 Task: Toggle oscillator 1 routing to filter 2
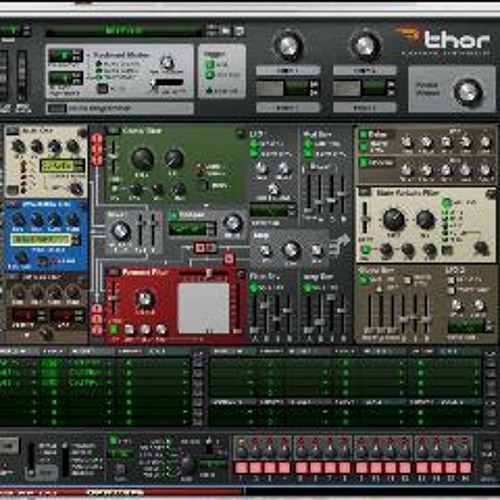tap(97, 308)
